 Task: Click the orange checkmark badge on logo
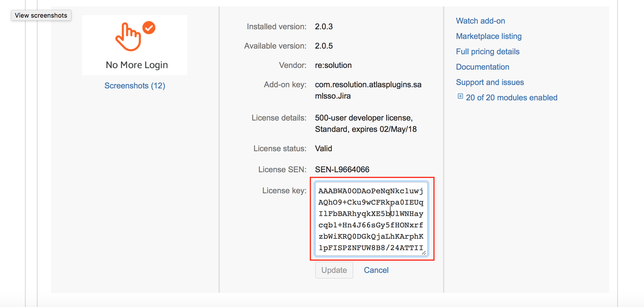(x=149, y=28)
